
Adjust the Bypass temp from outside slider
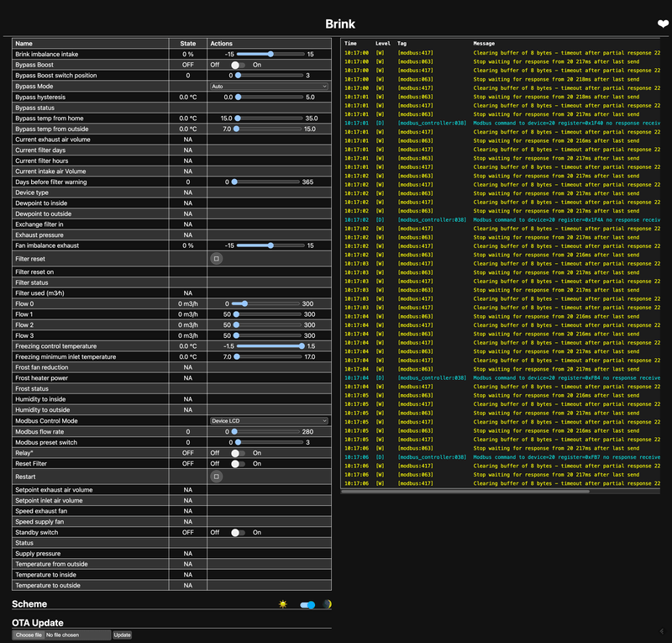[267, 129]
